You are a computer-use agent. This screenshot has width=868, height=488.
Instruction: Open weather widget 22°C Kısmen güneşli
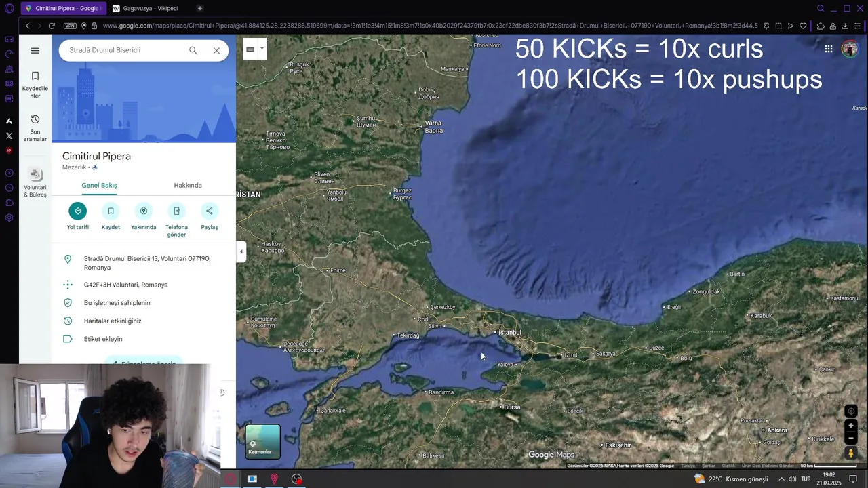pos(731,479)
